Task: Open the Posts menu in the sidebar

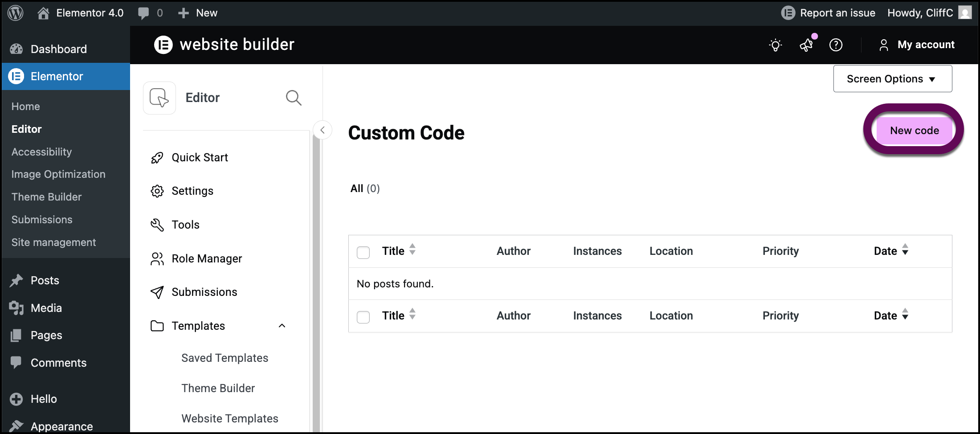Action: (x=45, y=280)
